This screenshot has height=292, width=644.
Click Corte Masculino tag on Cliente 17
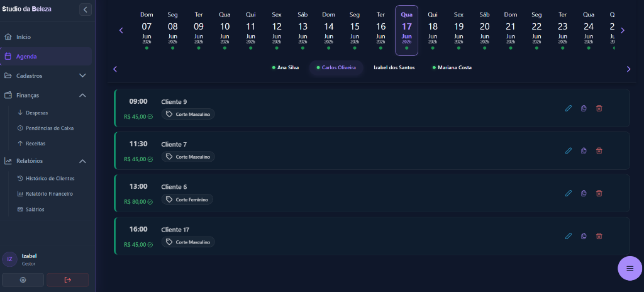click(x=187, y=242)
